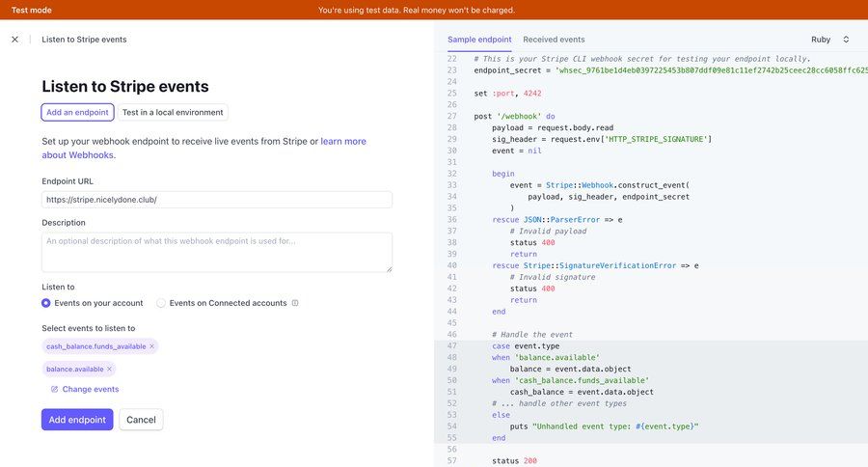Click the pencil icon beside Change events
Viewport: 868px width, 467px height.
coord(54,390)
